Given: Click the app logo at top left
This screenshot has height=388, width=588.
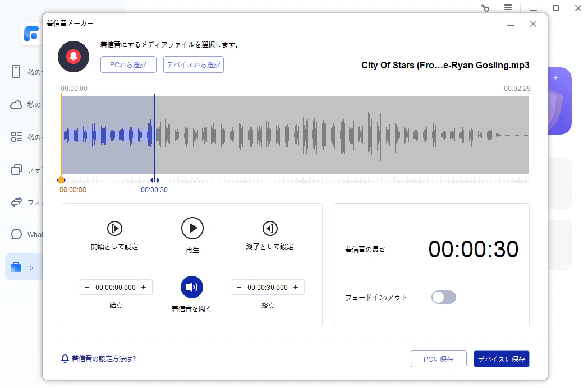Looking at the screenshot, I should point(31,34).
